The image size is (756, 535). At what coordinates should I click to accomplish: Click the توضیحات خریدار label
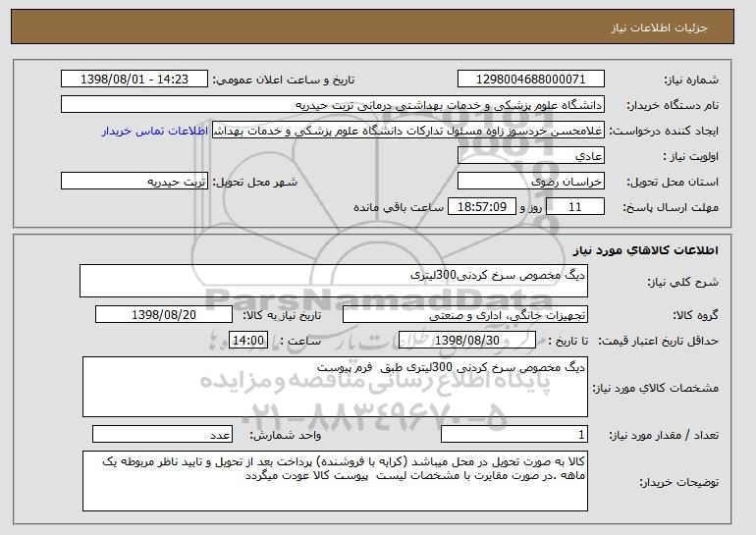coord(679,482)
